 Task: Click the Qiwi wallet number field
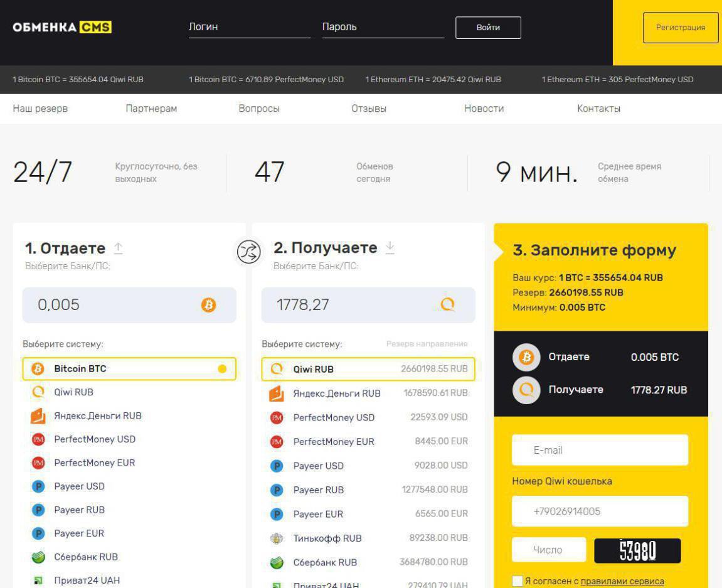[x=600, y=511]
